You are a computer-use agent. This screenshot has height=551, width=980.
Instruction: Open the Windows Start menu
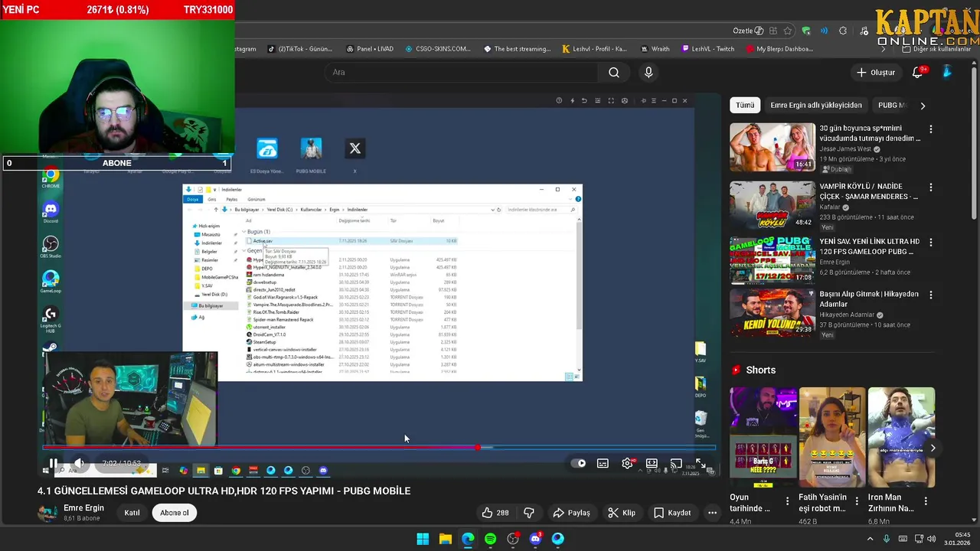pyautogui.click(x=423, y=539)
